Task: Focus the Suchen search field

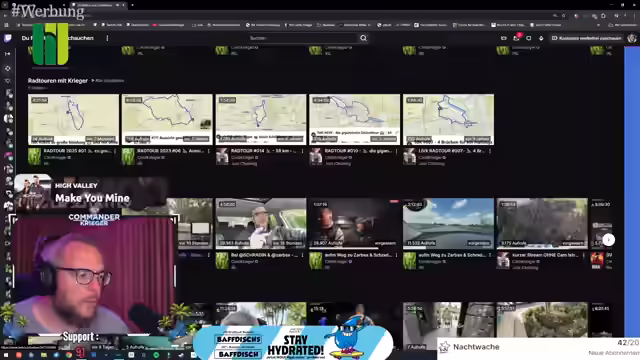Action: tap(303, 38)
